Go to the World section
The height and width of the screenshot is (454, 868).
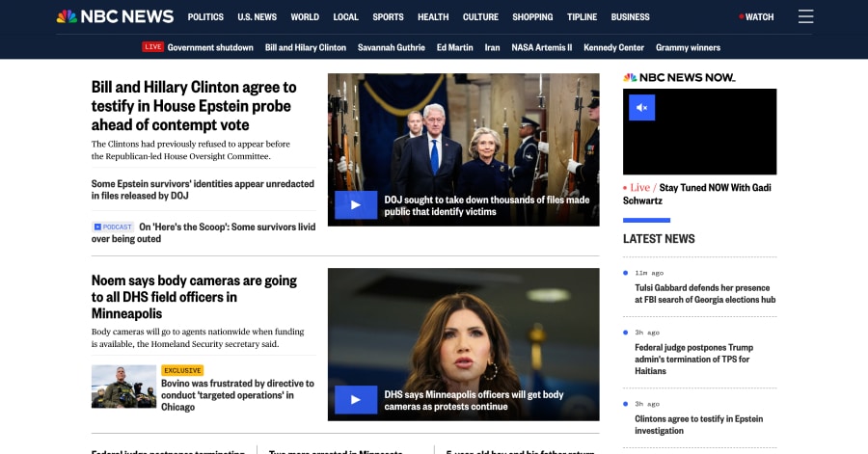pos(305,17)
